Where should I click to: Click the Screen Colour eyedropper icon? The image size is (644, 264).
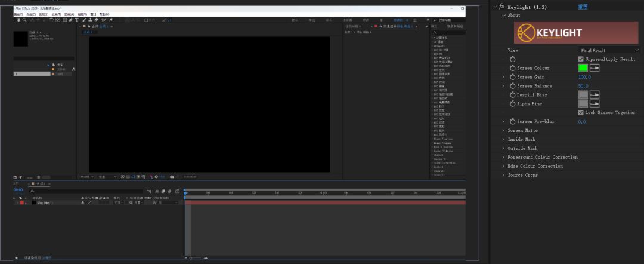pyautogui.click(x=595, y=68)
